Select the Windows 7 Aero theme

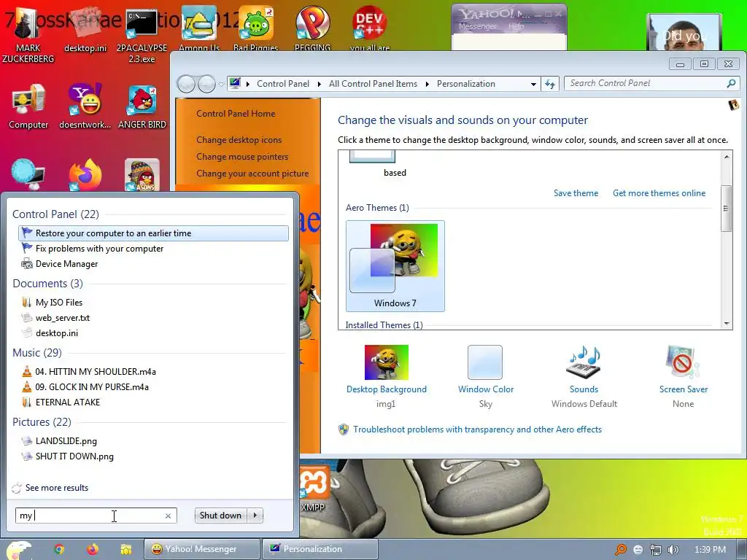pyautogui.click(x=395, y=266)
